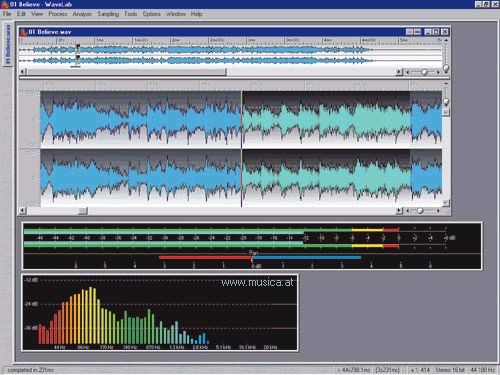The image size is (500, 375).
Task: Open the Analysis menu
Action: coord(82,14)
